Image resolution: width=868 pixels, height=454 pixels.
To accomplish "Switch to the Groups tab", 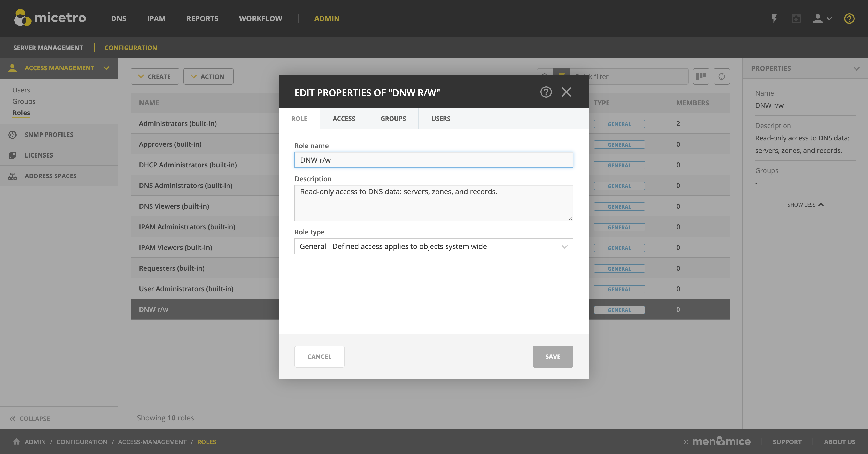I will point(393,119).
